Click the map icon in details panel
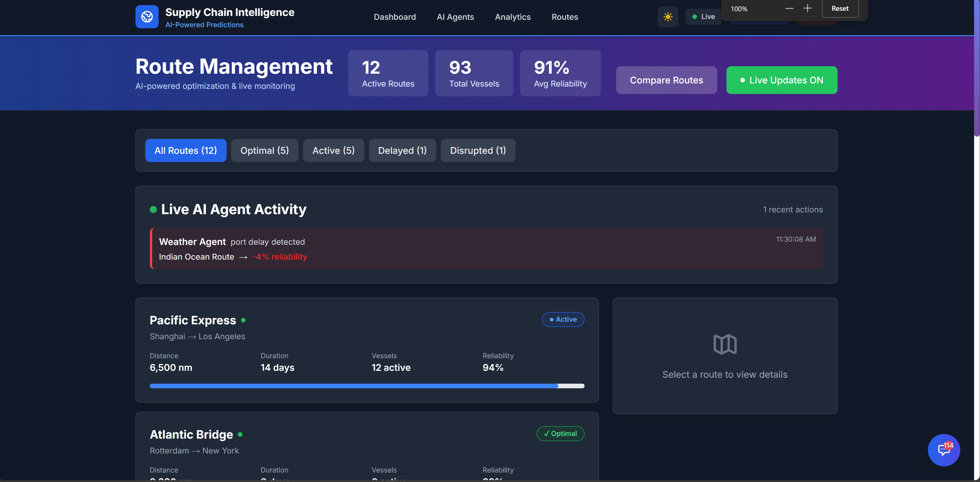 coord(725,345)
